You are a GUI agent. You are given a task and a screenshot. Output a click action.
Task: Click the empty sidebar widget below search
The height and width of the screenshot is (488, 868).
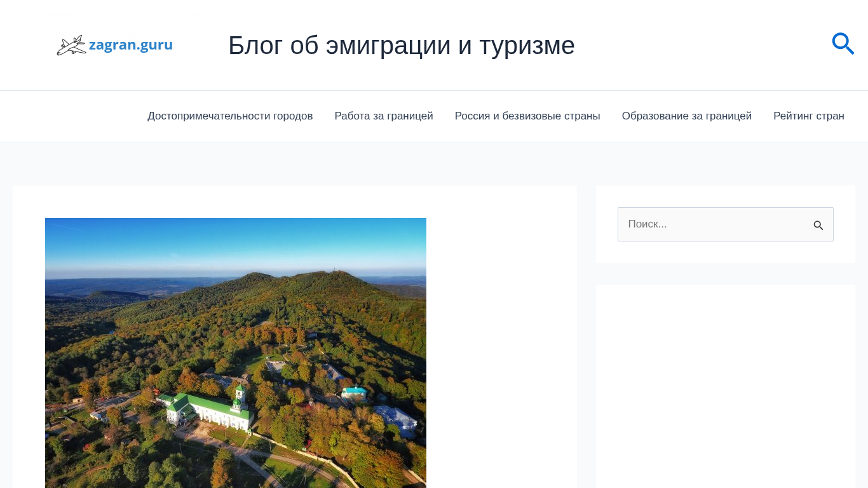tap(725, 381)
